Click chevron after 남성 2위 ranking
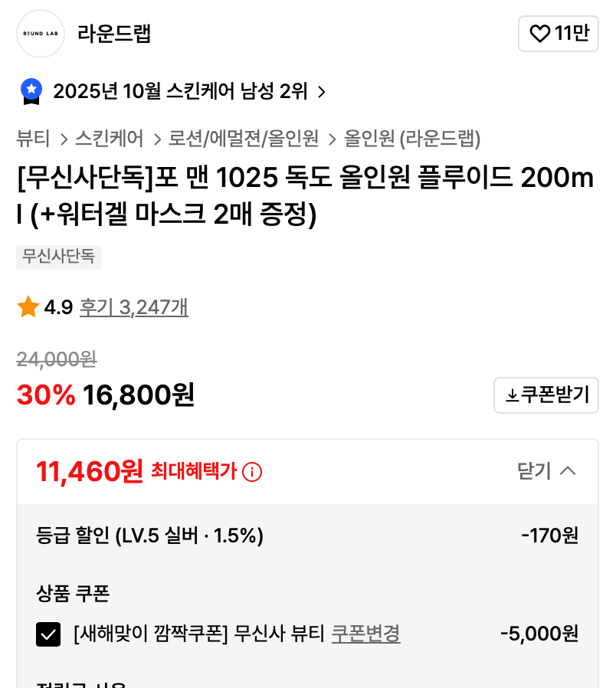Viewport: 616px width, 688px height. click(322, 92)
